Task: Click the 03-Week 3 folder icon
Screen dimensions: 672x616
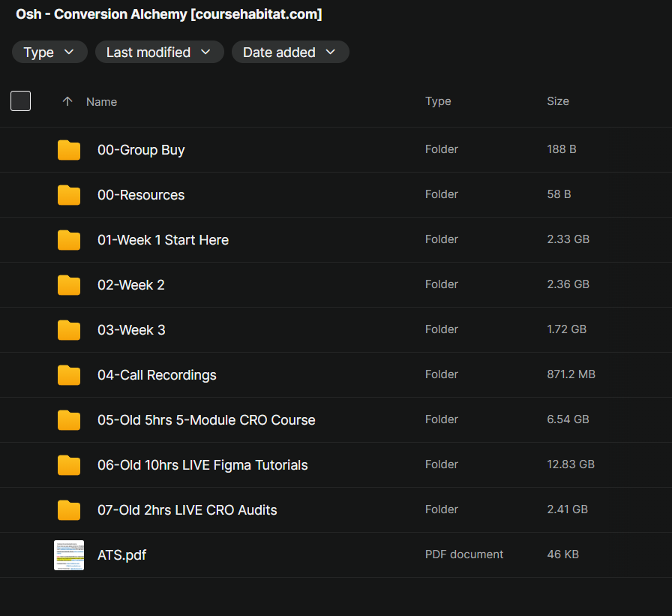Action: pos(68,329)
